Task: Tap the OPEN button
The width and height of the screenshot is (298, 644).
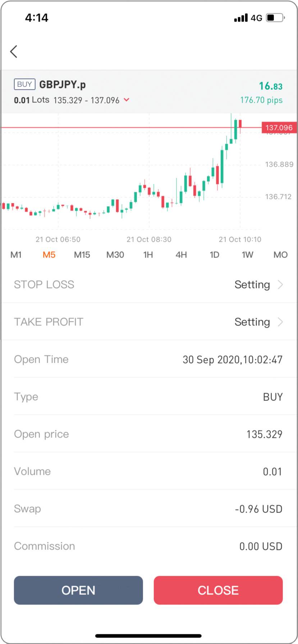Action: [78, 590]
